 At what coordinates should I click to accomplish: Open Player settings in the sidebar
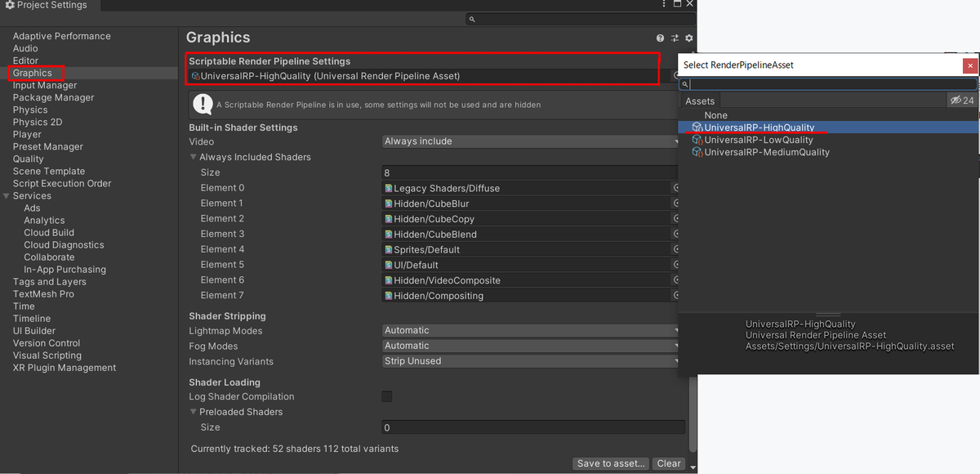point(27,135)
